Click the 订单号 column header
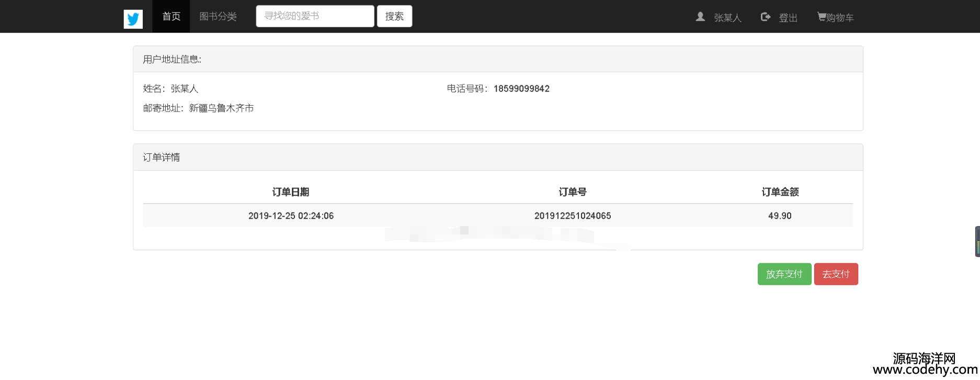This screenshot has height=380, width=980. tap(573, 192)
